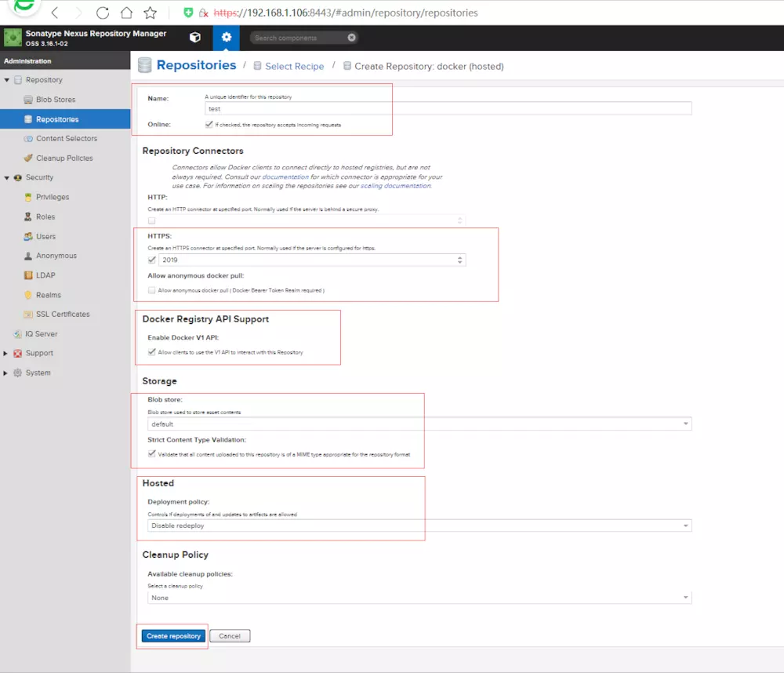The width and height of the screenshot is (784, 673).
Task: Click the LDAP book icon
Action: (28, 275)
